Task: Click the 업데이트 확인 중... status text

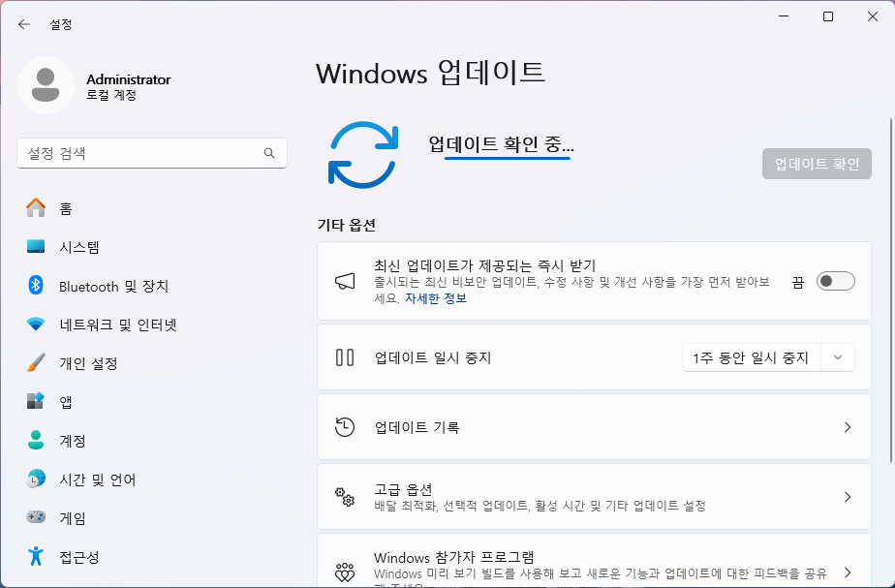Action: pyautogui.click(x=501, y=143)
